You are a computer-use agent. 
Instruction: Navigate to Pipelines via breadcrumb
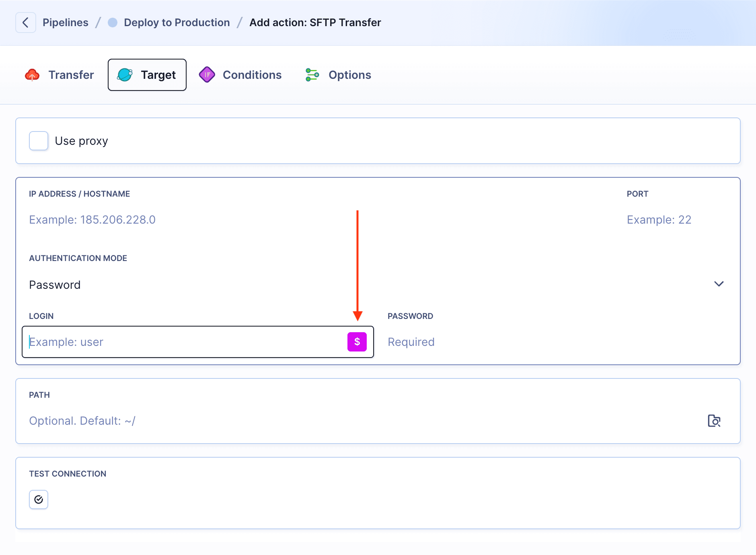click(x=66, y=22)
